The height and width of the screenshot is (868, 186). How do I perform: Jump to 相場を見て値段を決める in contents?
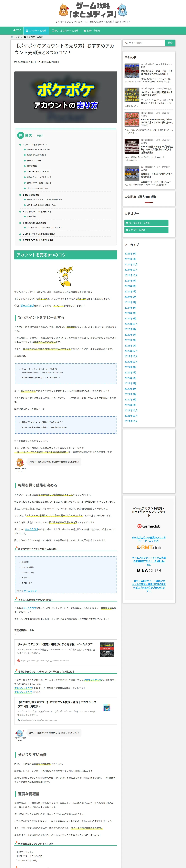(x=37, y=155)
